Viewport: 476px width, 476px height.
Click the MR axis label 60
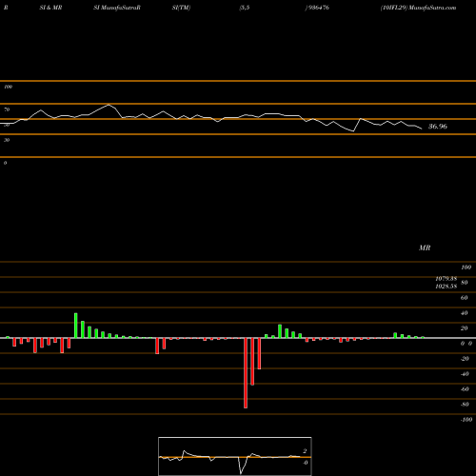[x=465, y=298]
